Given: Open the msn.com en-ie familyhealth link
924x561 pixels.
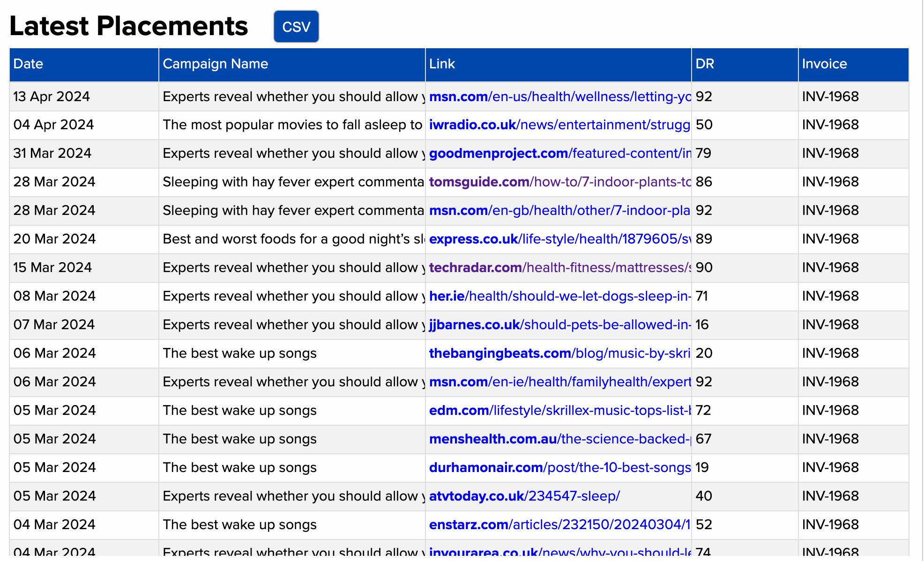Looking at the screenshot, I should [x=560, y=382].
